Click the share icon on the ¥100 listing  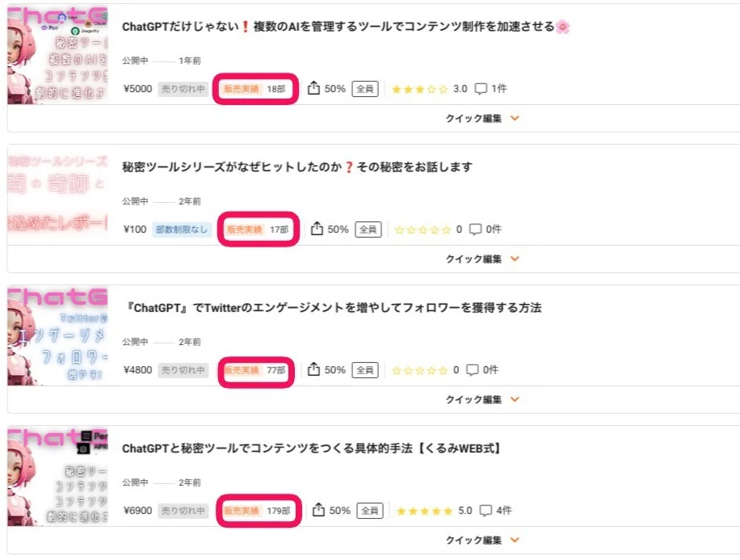317,229
